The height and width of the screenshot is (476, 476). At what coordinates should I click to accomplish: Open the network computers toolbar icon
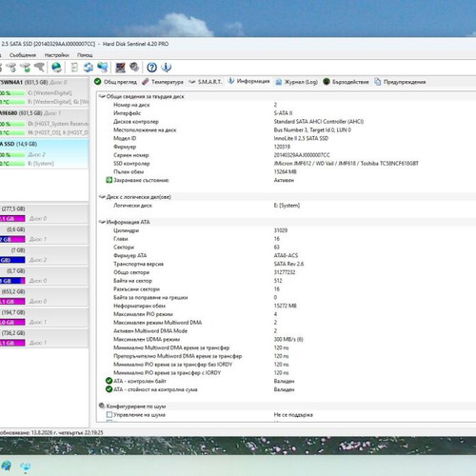(103, 68)
